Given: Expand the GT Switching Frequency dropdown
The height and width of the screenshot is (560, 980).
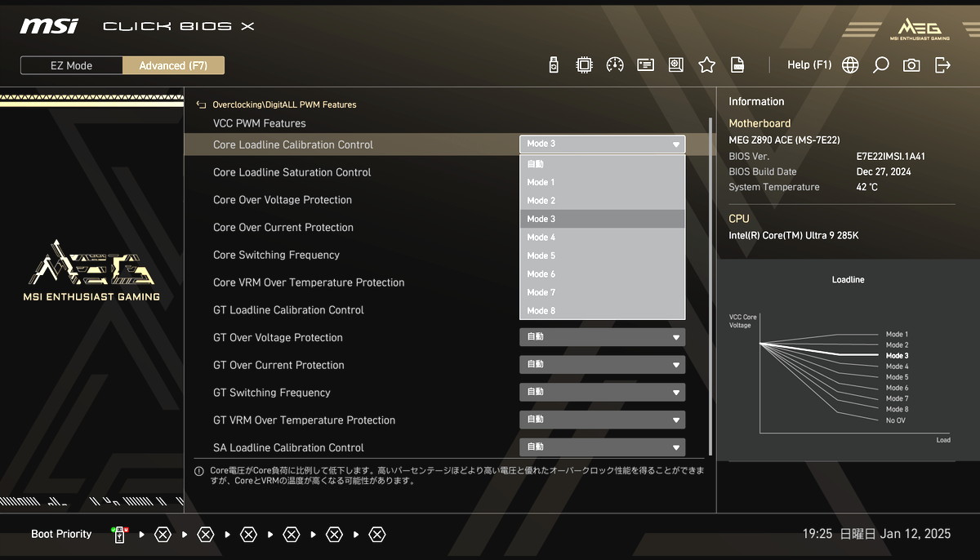Looking at the screenshot, I should [x=603, y=393].
